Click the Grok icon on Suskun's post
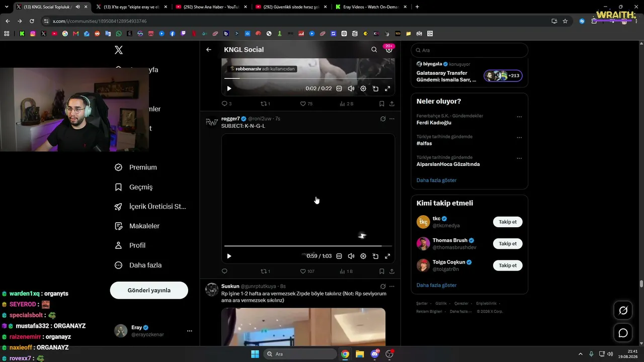 383,286
